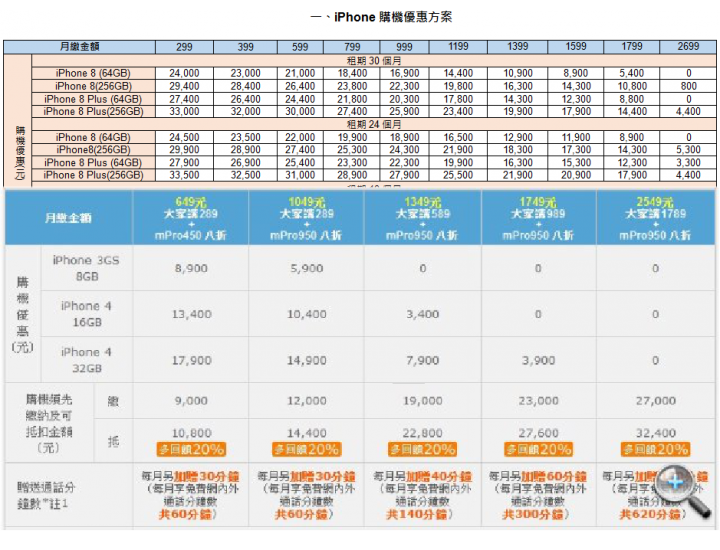
Task: Click the '贈送通話分鐘數' row label
Action: pyautogui.click(x=46, y=495)
